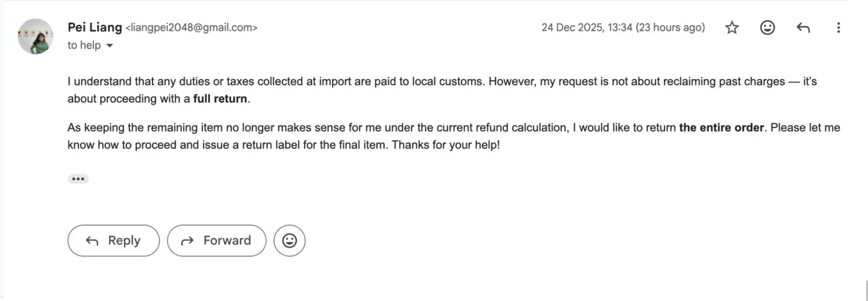Click the bold 'full return' text
The width and height of the screenshot is (868, 301).
(220, 98)
